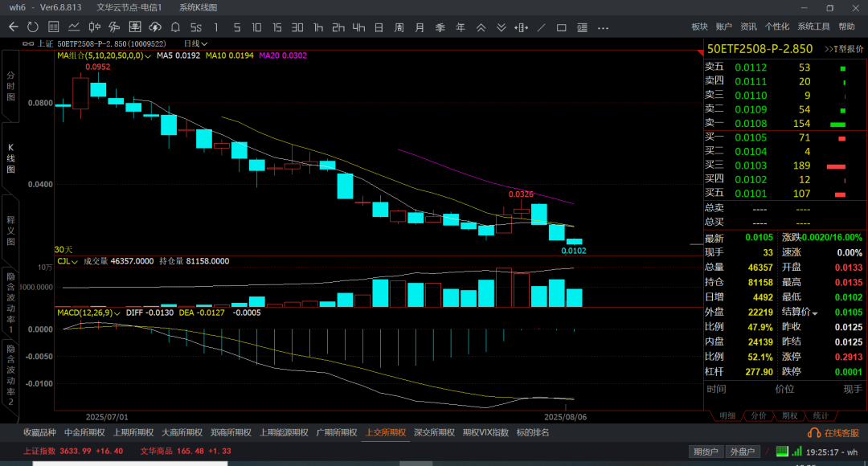This screenshot has height=466, width=868.
Task: Expand the MACD(12,26,9) indicator dropdown
Action: (117, 313)
